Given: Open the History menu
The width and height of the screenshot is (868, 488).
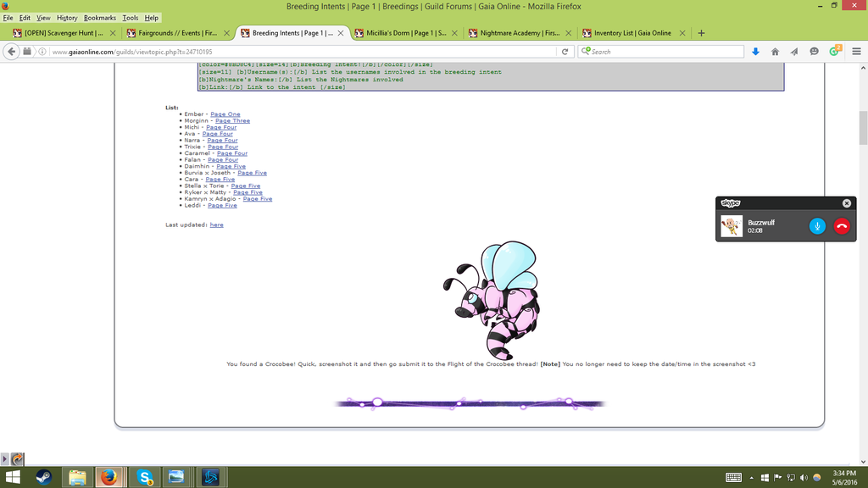Looking at the screenshot, I should click(x=67, y=18).
